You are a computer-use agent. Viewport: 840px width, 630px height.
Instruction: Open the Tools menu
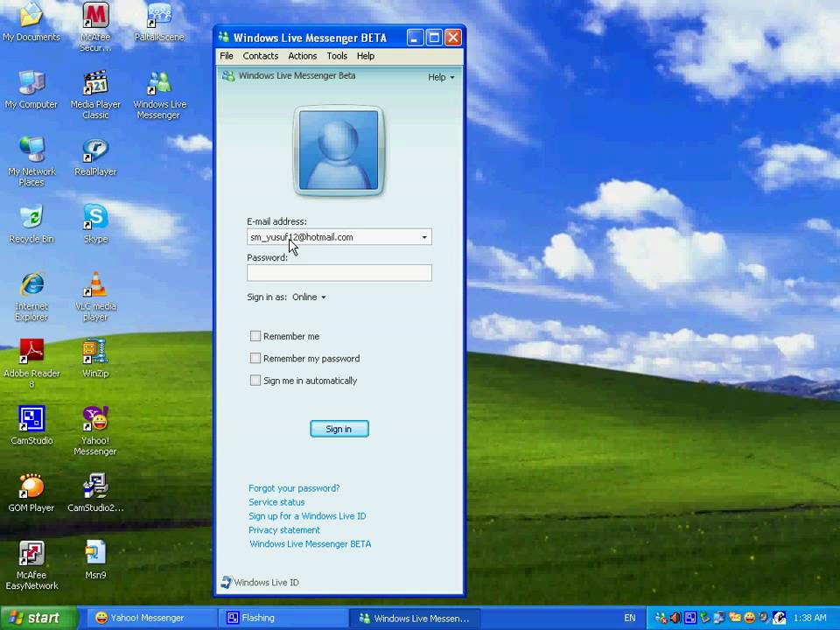(337, 56)
